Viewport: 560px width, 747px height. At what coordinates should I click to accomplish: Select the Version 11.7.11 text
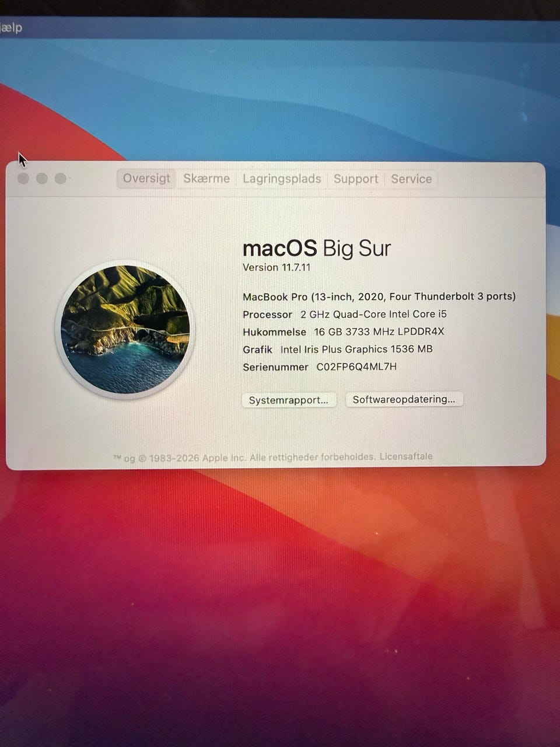[276, 268]
